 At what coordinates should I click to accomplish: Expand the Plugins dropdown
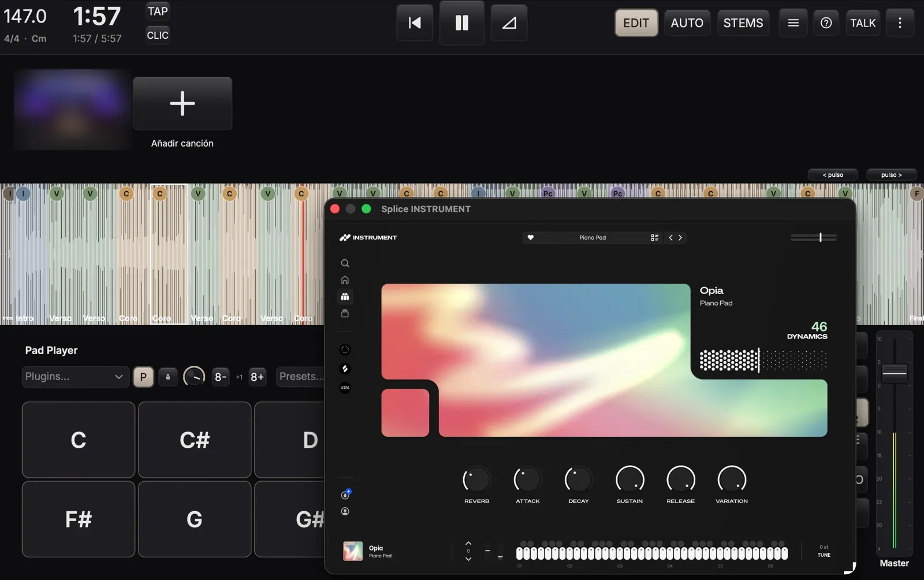pyautogui.click(x=75, y=377)
